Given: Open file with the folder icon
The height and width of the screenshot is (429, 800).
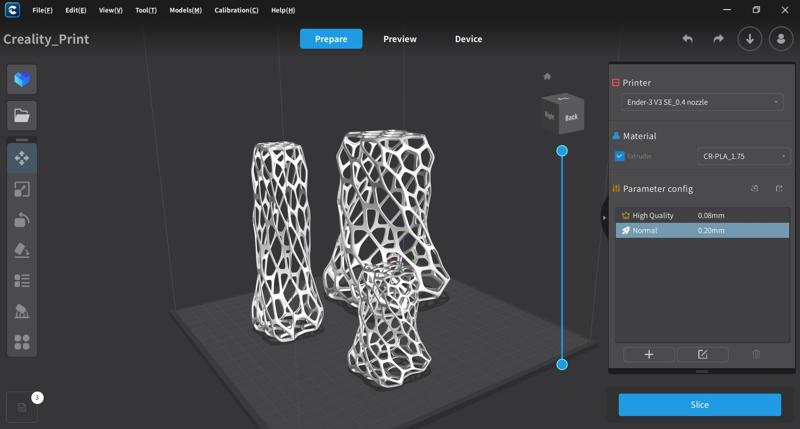Looking at the screenshot, I should coord(22,116).
